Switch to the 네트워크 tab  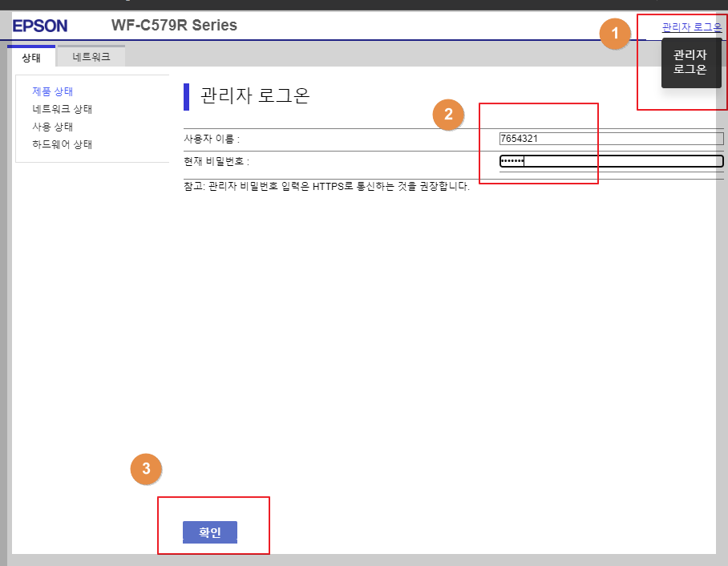(91, 57)
